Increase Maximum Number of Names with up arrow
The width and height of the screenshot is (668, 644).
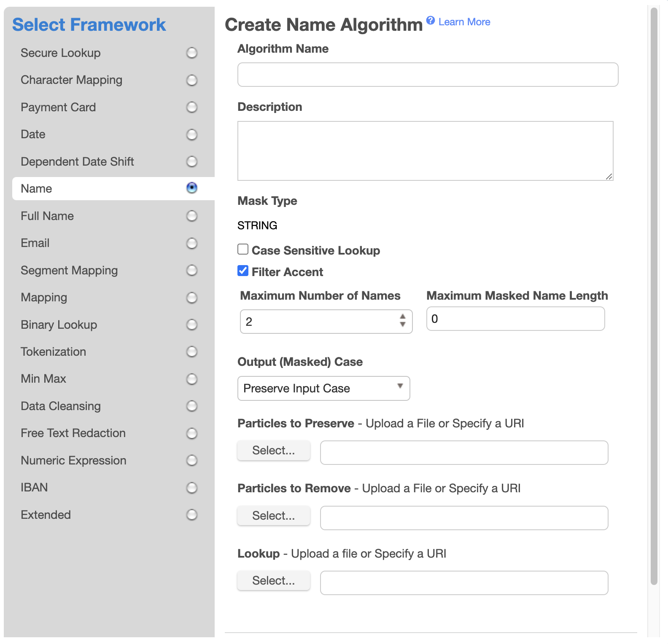click(x=403, y=317)
